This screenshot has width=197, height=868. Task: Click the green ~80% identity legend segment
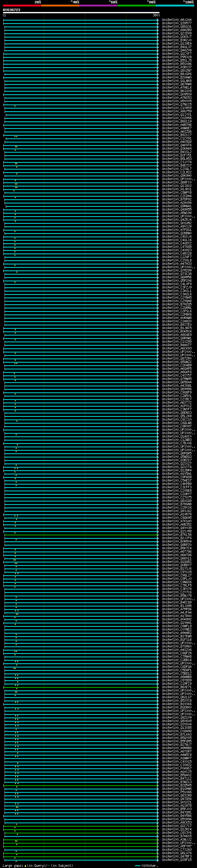(x=137, y=6)
